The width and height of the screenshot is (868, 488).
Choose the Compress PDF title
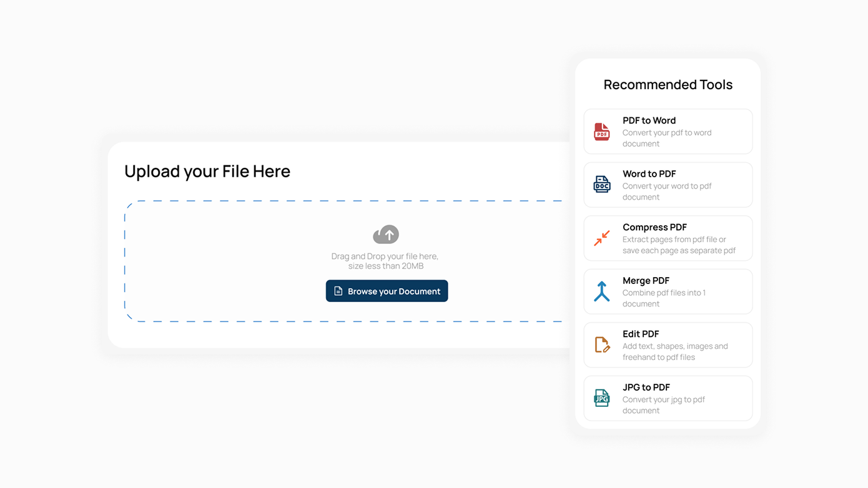[x=654, y=227]
